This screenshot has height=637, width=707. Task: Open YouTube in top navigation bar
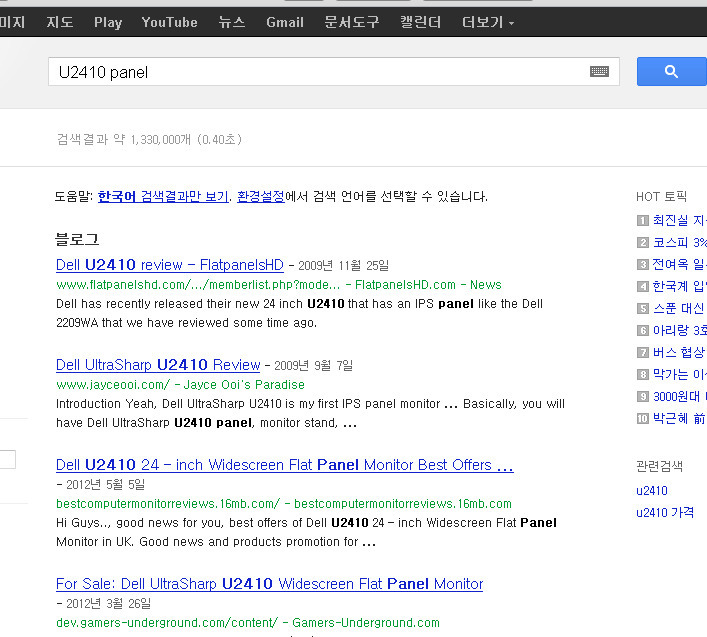[x=170, y=22]
